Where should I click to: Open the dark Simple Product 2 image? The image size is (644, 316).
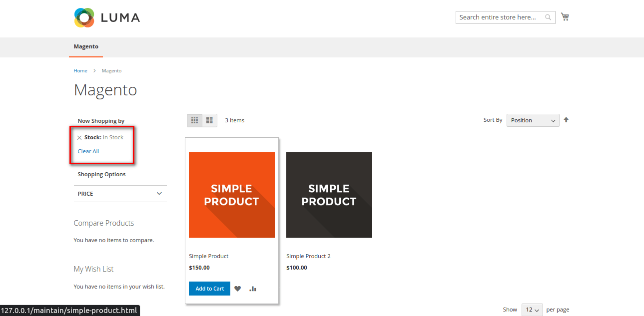329,195
